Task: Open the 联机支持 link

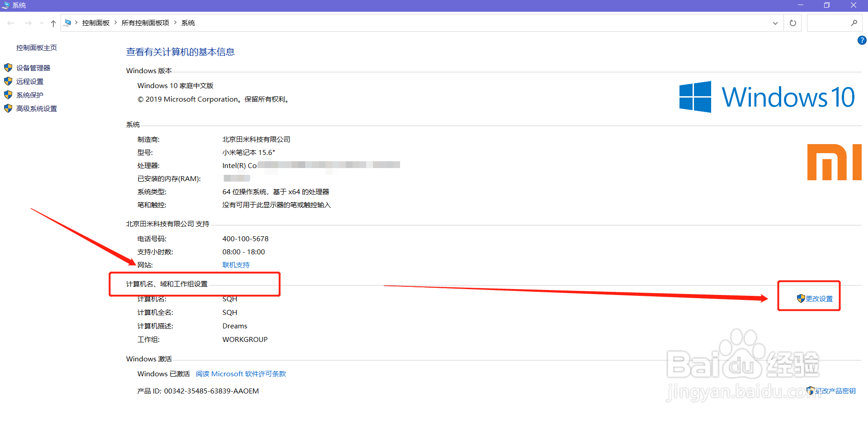Action: click(236, 265)
